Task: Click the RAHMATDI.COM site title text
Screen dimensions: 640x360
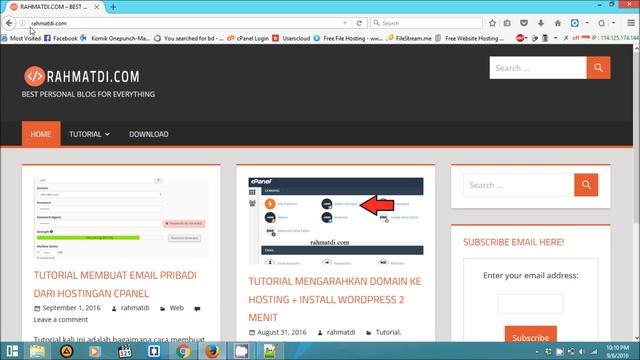Action: 93,76
